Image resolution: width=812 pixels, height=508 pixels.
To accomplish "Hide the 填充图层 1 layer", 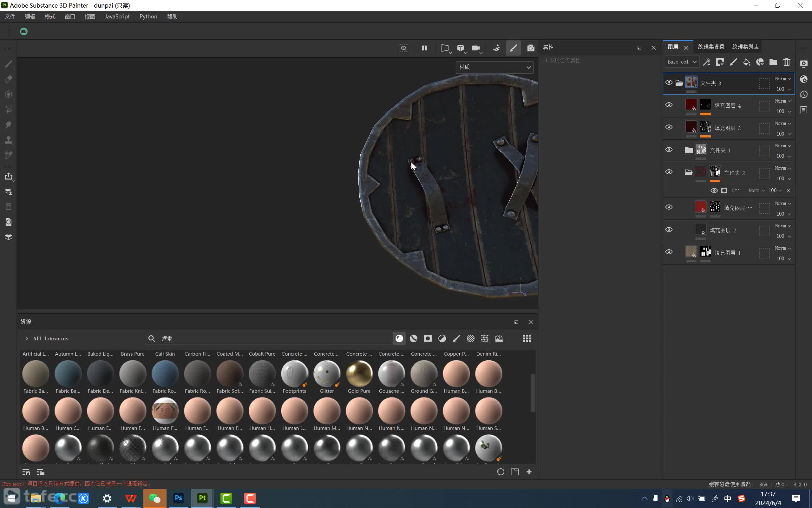I will 669,252.
